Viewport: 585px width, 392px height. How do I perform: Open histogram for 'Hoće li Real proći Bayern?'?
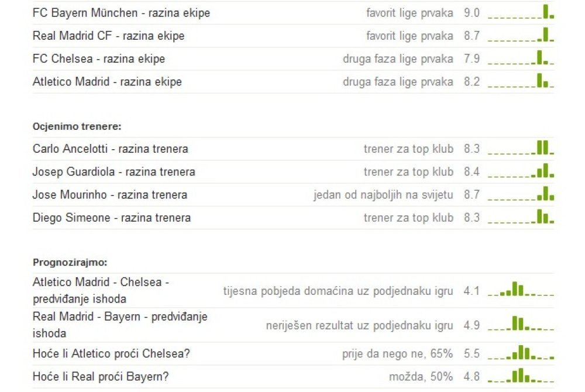[521, 376]
